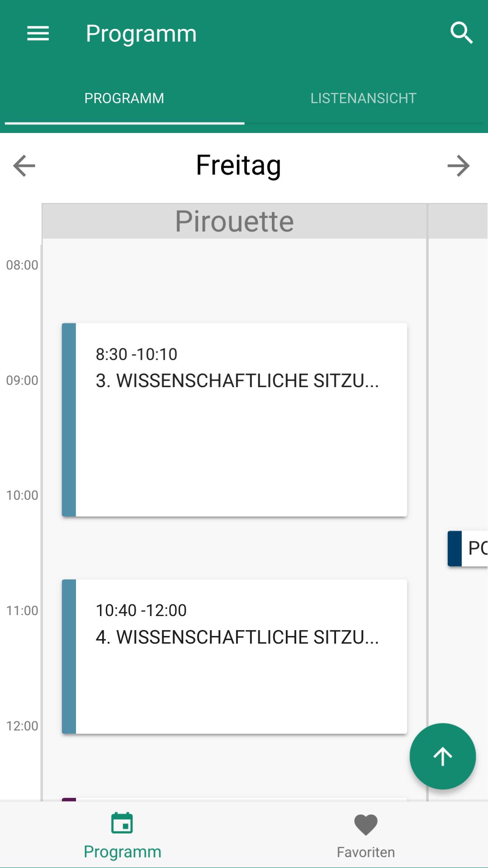The image size is (488, 868).
Task: Go to previous day with left arrow
Action: click(x=24, y=166)
